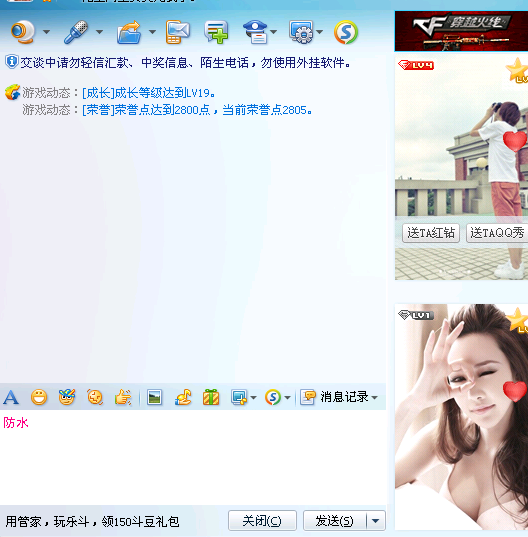Open send file options dropdown arrow
This screenshot has width=528, height=537.
click(x=152, y=32)
